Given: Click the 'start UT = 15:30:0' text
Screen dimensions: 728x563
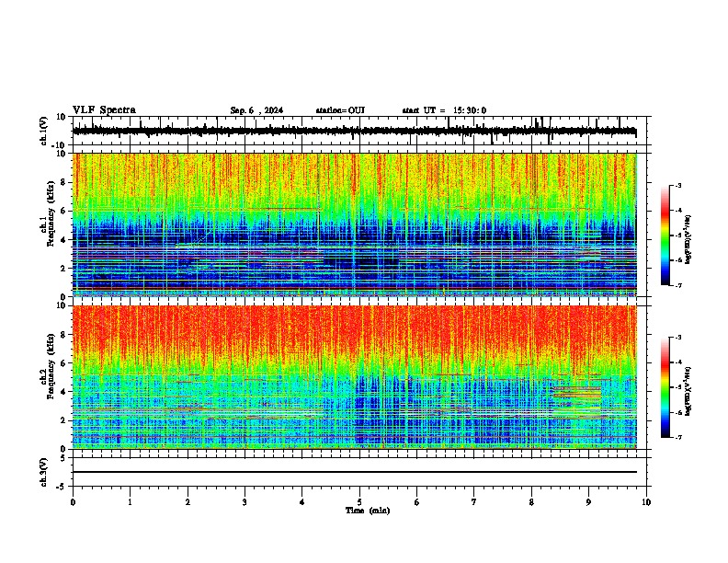Looking at the screenshot, I should coord(444,110).
